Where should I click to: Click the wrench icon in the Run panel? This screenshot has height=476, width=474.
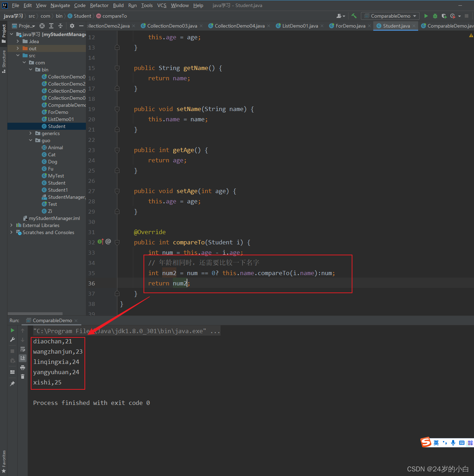pos(12,339)
